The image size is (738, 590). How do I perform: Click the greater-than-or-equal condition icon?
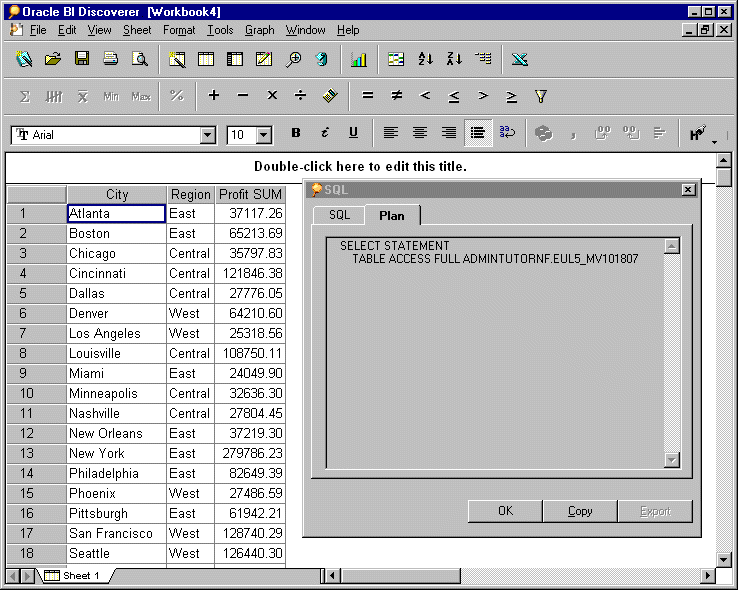[512, 96]
